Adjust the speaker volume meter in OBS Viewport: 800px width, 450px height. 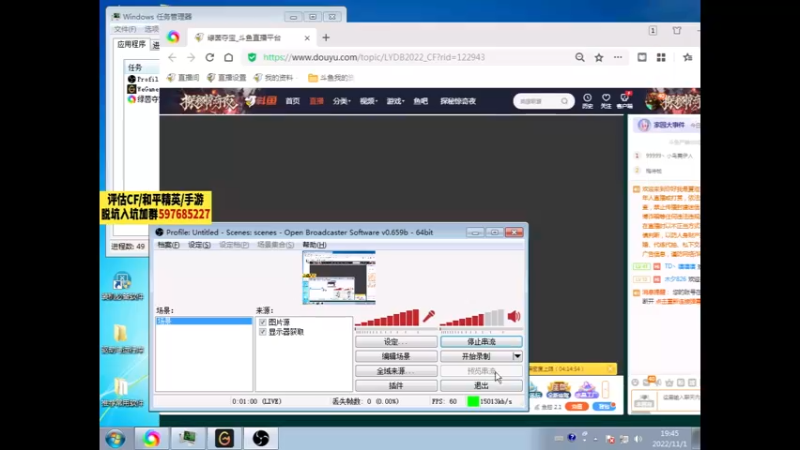click(472, 317)
